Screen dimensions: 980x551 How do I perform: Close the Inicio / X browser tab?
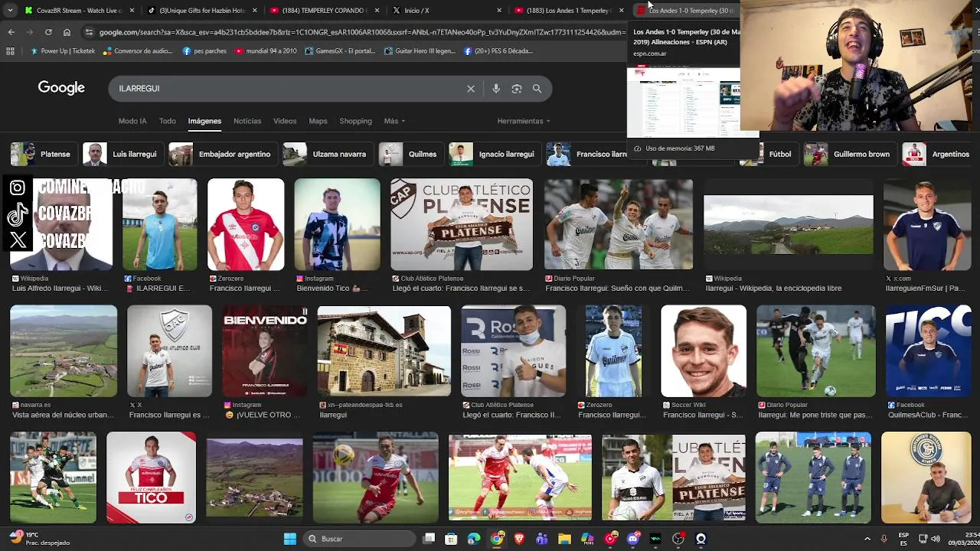coord(499,11)
